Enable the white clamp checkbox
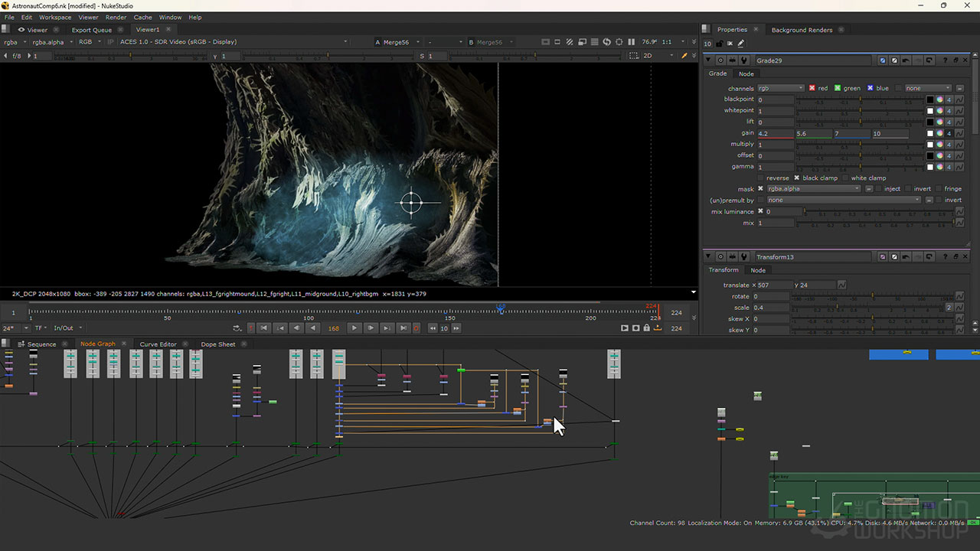This screenshot has height=551, width=980. click(x=845, y=178)
